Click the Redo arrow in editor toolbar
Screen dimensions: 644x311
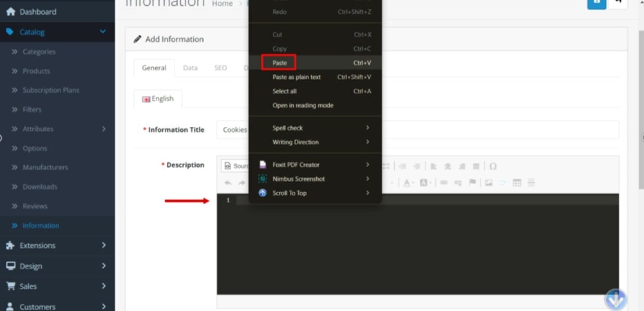[242, 183]
